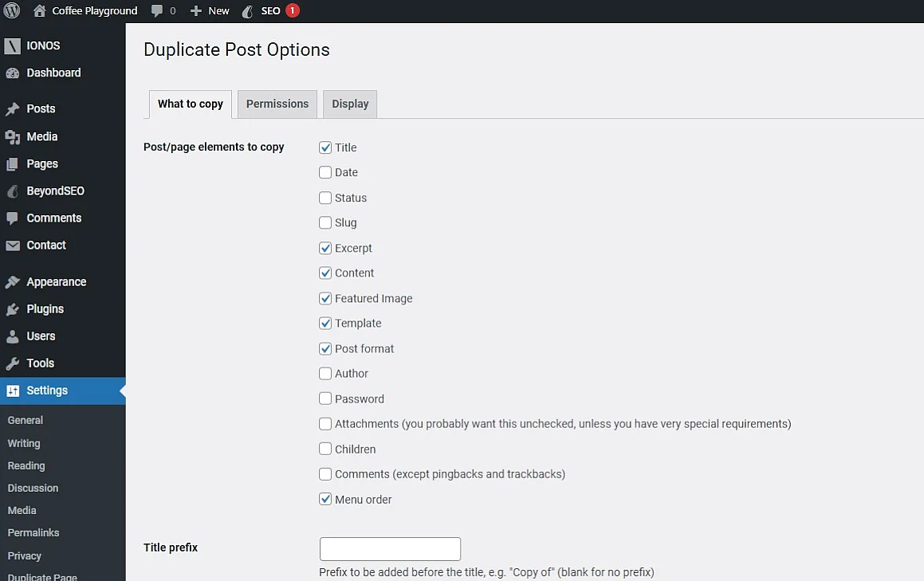Enable copying the Author
This screenshot has width=924, height=581.
(x=325, y=373)
